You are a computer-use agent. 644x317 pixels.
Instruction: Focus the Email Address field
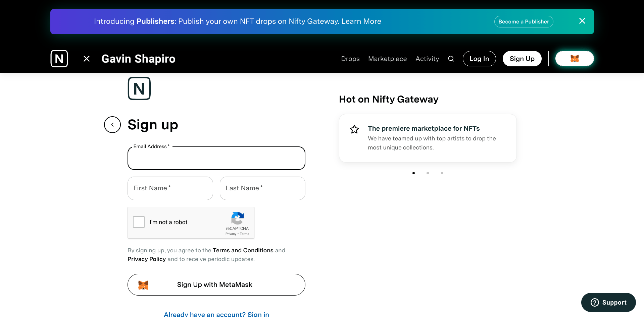216,158
